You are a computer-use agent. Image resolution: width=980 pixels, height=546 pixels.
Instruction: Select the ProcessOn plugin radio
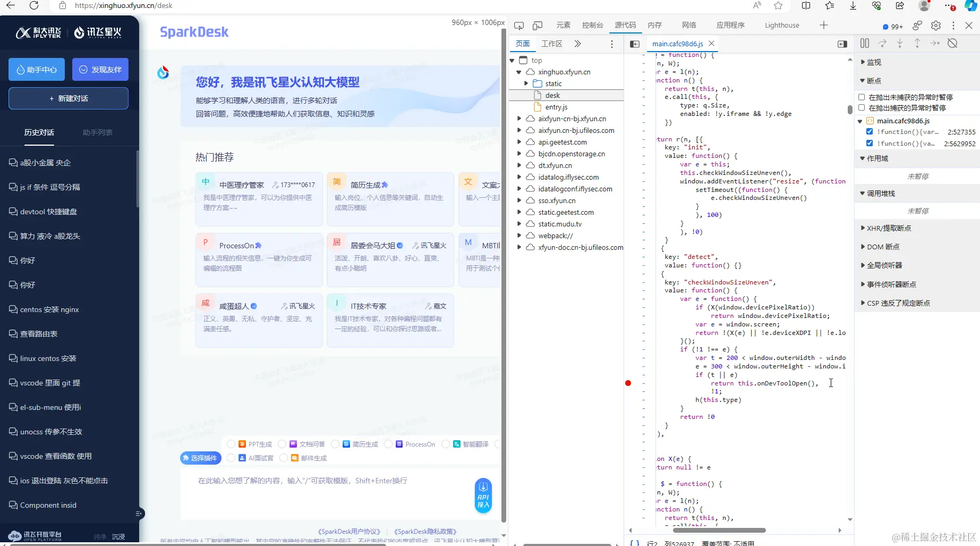point(388,444)
